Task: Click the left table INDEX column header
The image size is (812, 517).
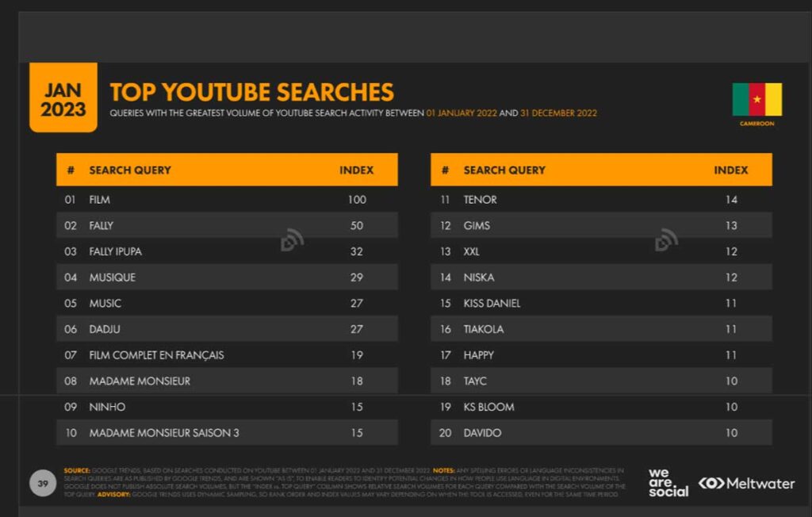Action: coord(356,170)
